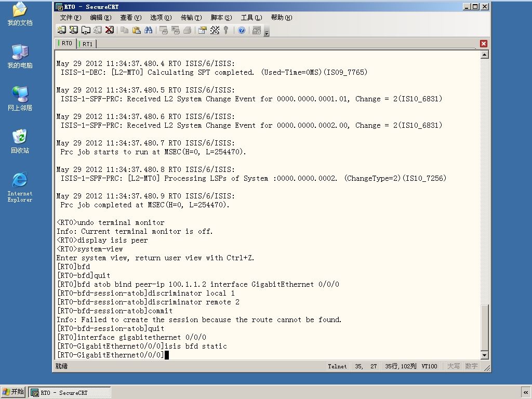Click the grayed Copy icon
532x399 pixels.
(x=125, y=30)
